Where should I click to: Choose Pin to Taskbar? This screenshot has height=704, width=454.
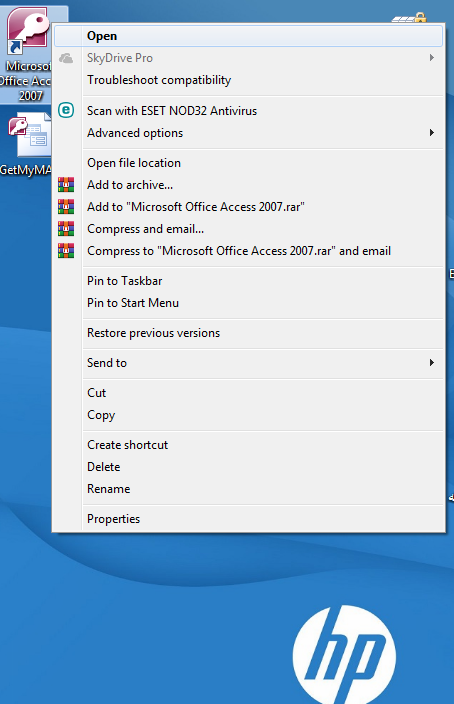[248, 281]
